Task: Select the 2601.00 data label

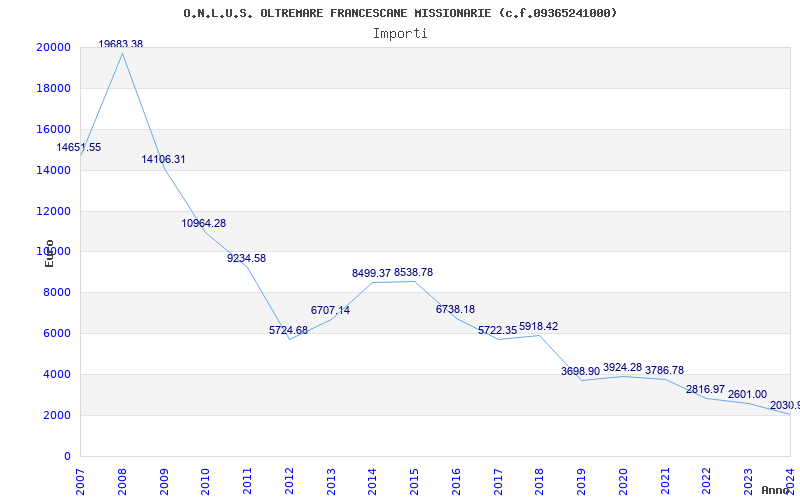Action: coord(747,394)
